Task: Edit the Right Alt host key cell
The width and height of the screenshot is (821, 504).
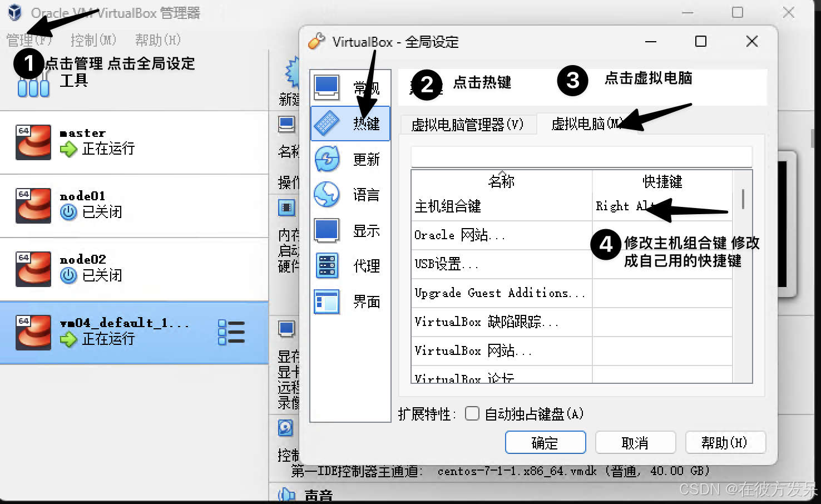Action: click(662, 206)
